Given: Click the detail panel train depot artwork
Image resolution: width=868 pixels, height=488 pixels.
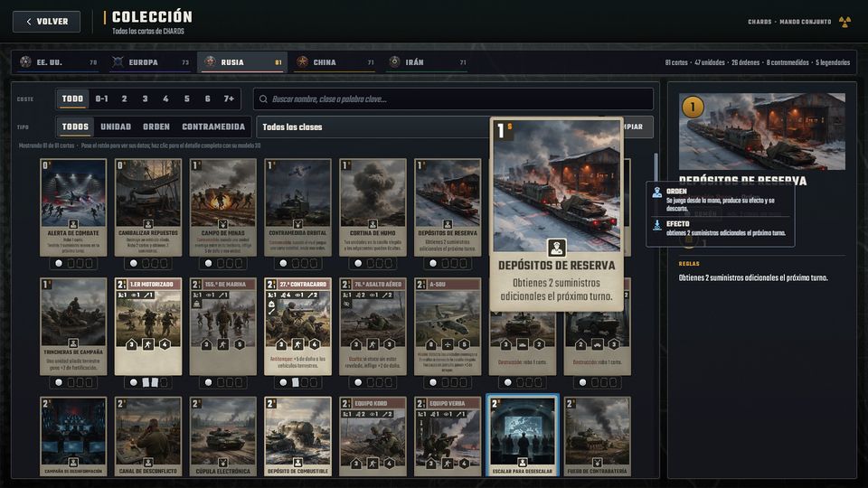Looking at the screenshot, I should [x=761, y=132].
